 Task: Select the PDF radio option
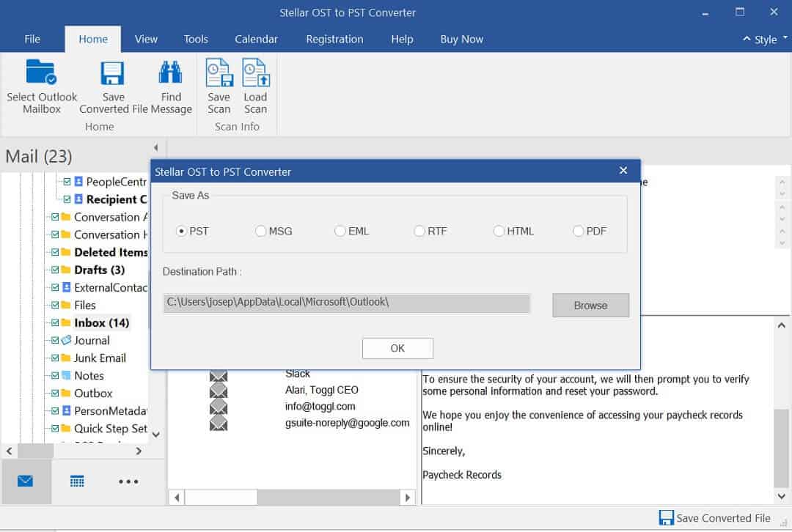click(578, 231)
